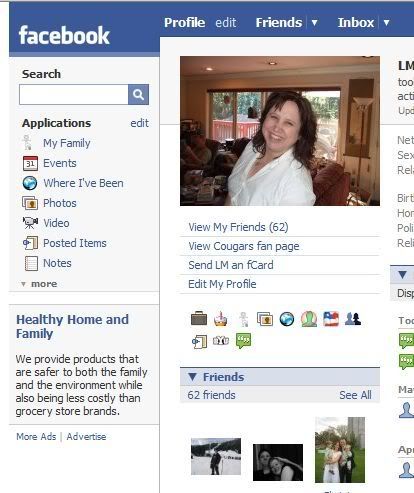This screenshot has height=493, width=414.
Task: Click See All friends link
Action: tap(355, 395)
